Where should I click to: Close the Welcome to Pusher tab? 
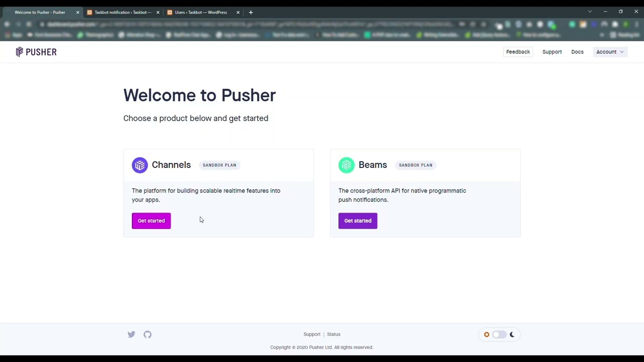(x=77, y=12)
